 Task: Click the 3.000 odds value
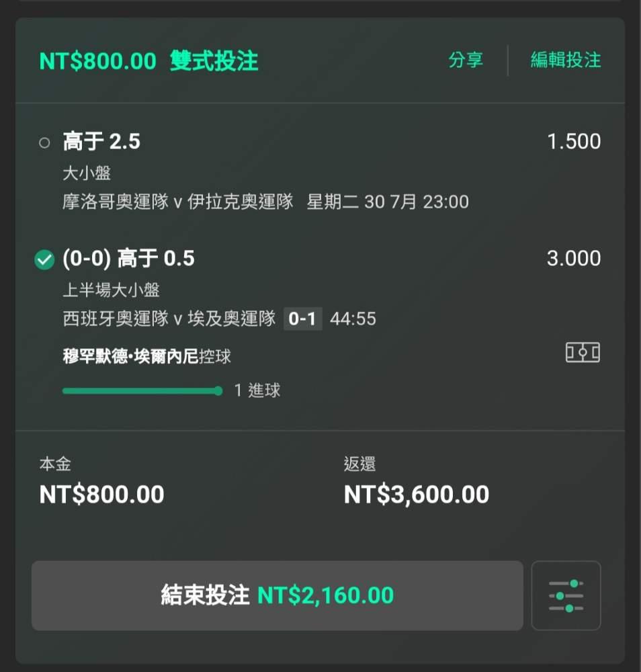pyautogui.click(x=574, y=259)
